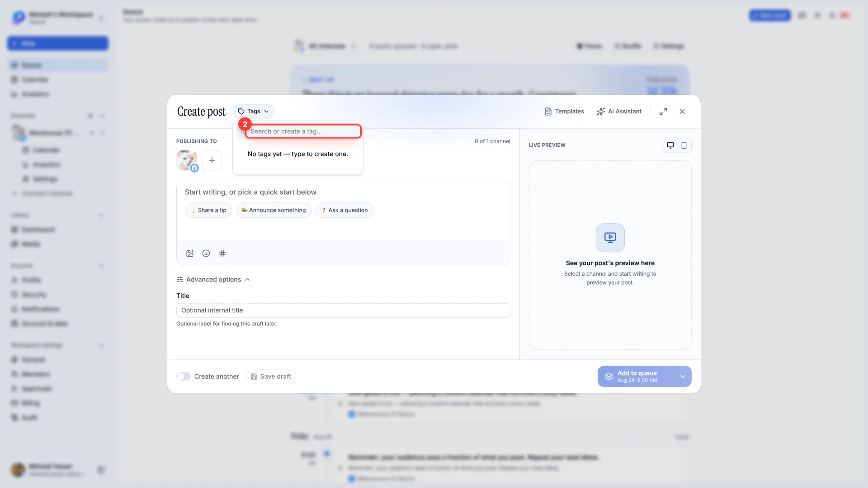Open the Tags dropdown

pos(254,111)
